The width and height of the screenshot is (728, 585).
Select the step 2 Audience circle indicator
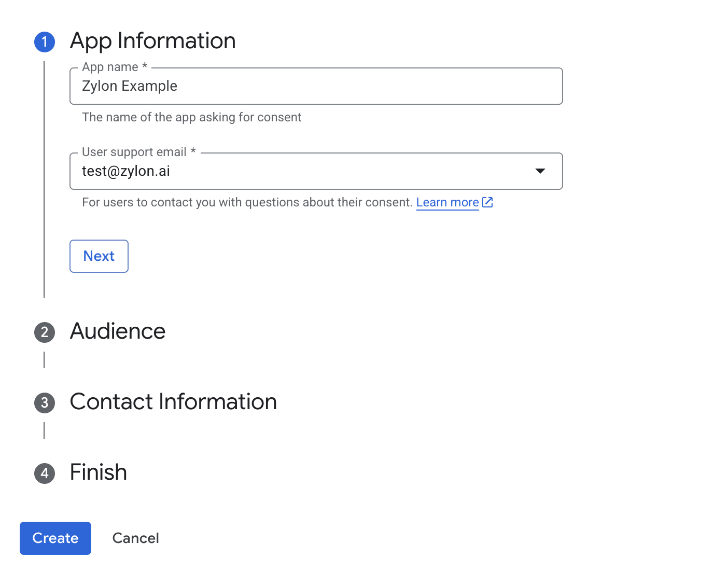click(x=45, y=332)
